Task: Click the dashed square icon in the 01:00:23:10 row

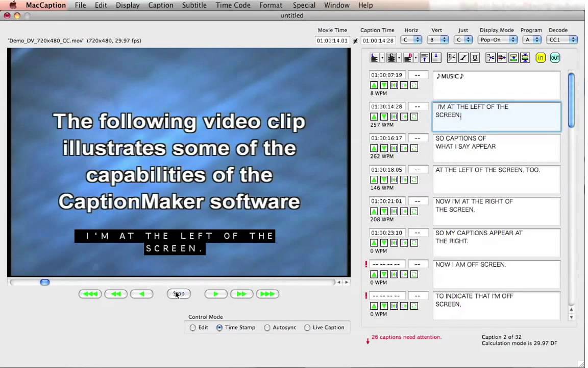Action: pyautogui.click(x=414, y=243)
